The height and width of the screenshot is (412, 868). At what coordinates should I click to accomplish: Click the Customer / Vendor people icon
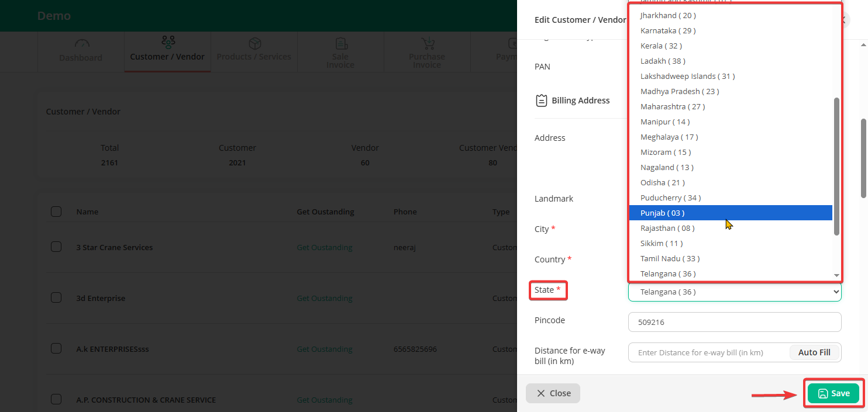click(x=168, y=42)
